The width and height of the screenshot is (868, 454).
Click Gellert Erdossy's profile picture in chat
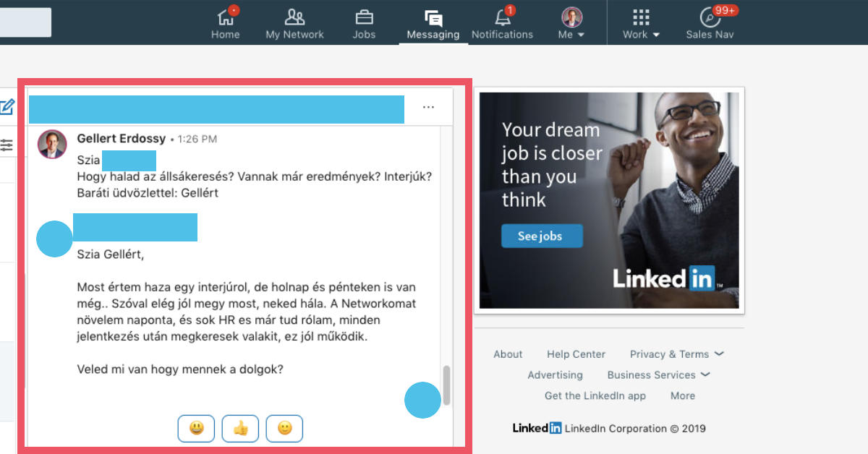(52, 145)
